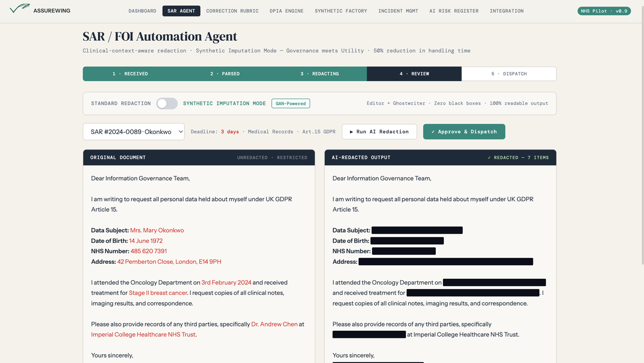Viewport: 644px width, 363px height.
Task: Click the redacted Data Subject black box
Action: [417, 231]
